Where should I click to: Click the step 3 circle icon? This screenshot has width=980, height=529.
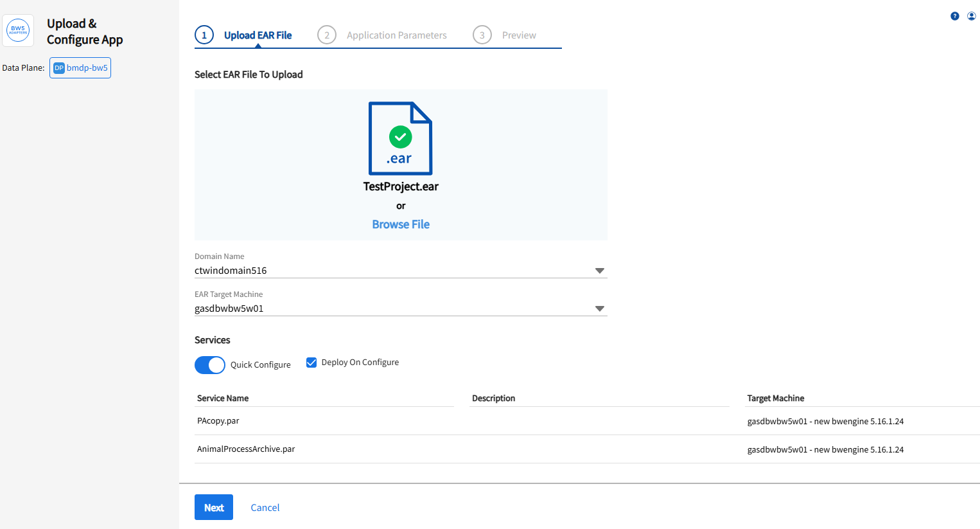point(482,35)
